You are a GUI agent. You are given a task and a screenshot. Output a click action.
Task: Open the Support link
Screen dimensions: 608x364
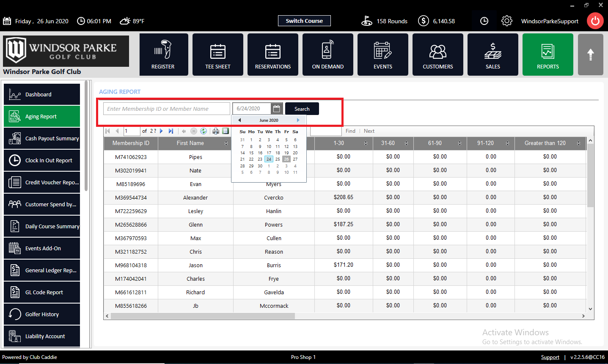click(550, 357)
